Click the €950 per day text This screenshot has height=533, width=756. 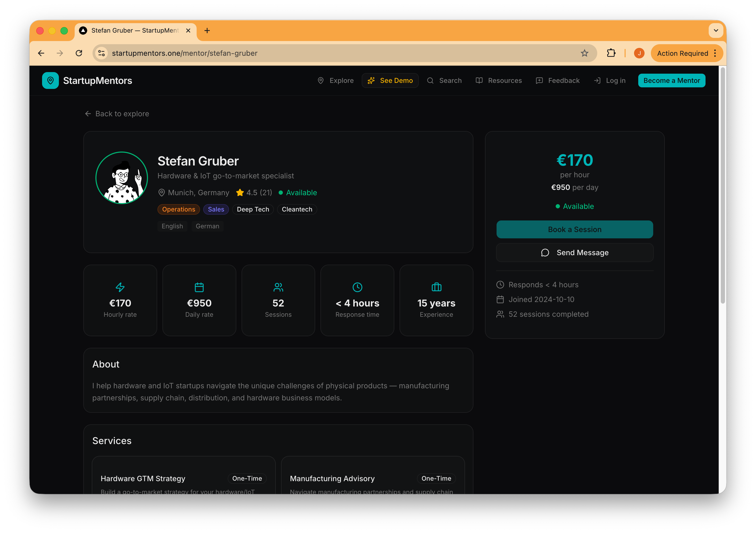pos(575,187)
